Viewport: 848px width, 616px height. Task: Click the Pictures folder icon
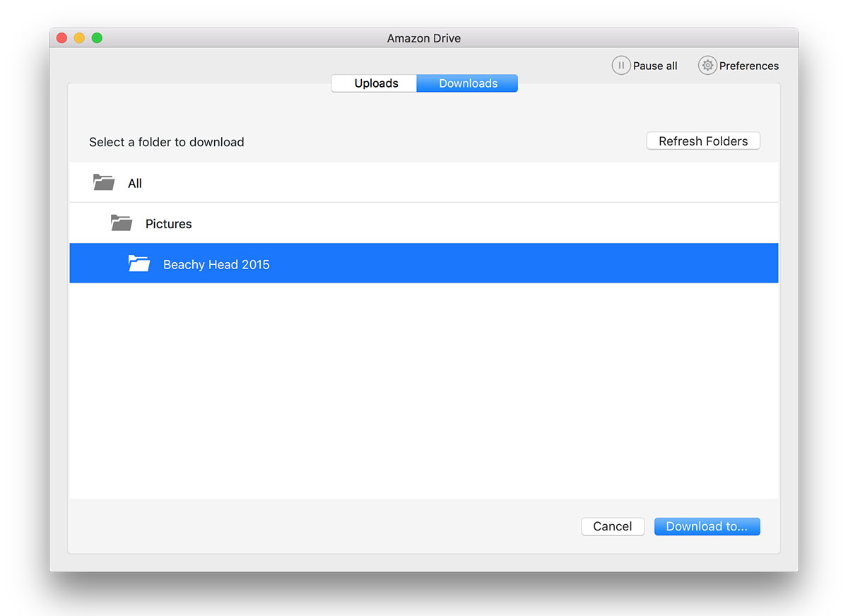point(122,223)
